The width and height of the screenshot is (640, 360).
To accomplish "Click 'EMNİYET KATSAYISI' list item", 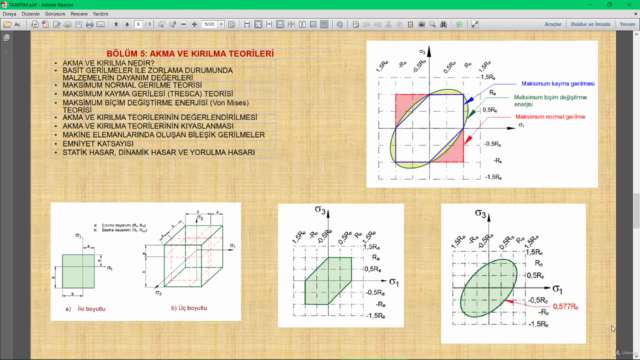I will (98, 144).
